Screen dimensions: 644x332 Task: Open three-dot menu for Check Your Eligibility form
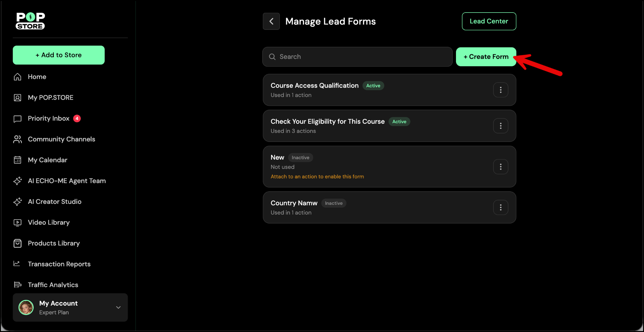pyautogui.click(x=500, y=126)
